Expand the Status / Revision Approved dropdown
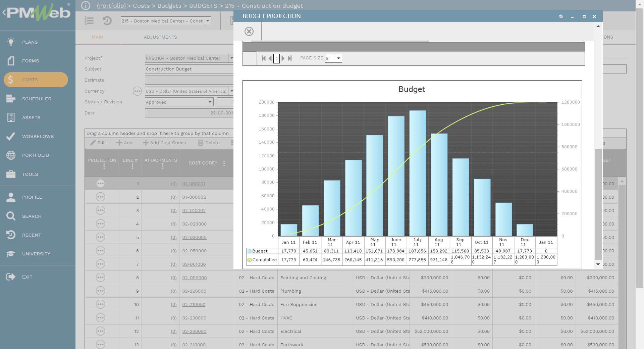This screenshot has width=644, height=349. click(210, 102)
